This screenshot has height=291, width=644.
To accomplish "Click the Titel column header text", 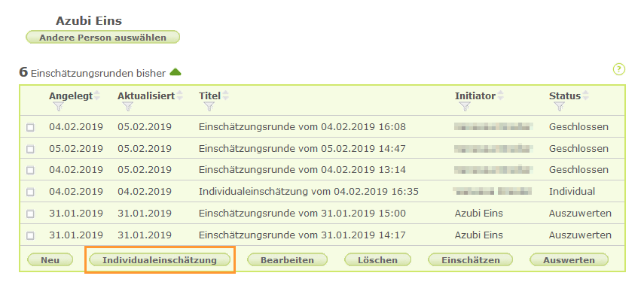I will 210,96.
